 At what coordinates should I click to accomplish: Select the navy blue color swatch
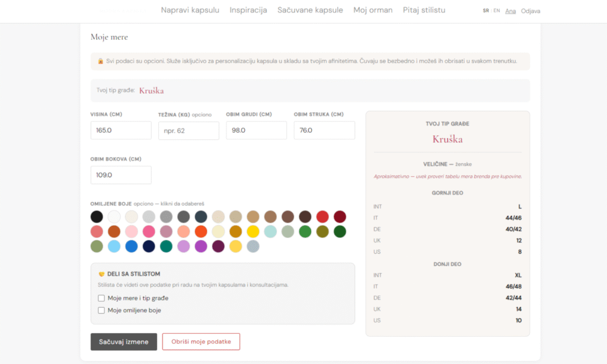(149, 247)
